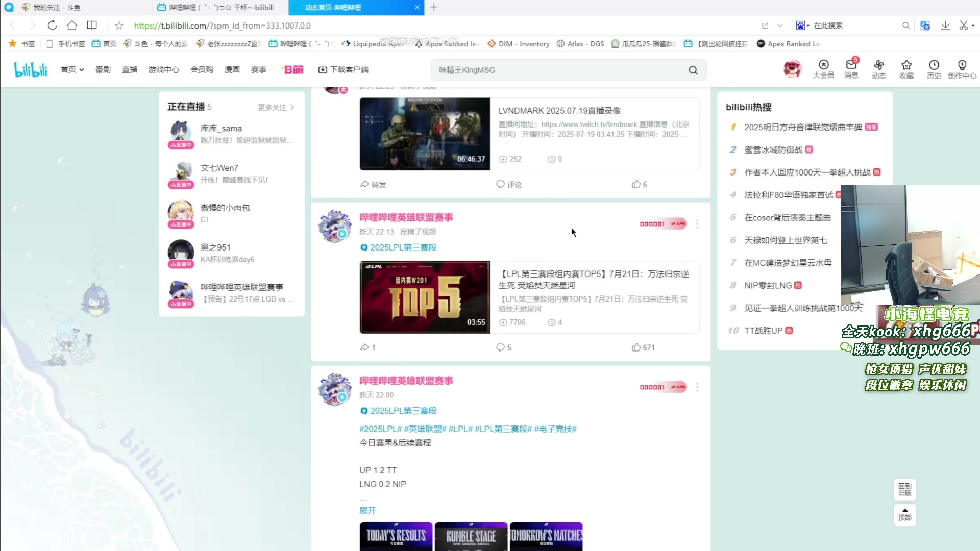Image resolution: width=980 pixels, height=551 pixels.
Task: Open the 大会员 membership icon
Action: coord(823,69)
